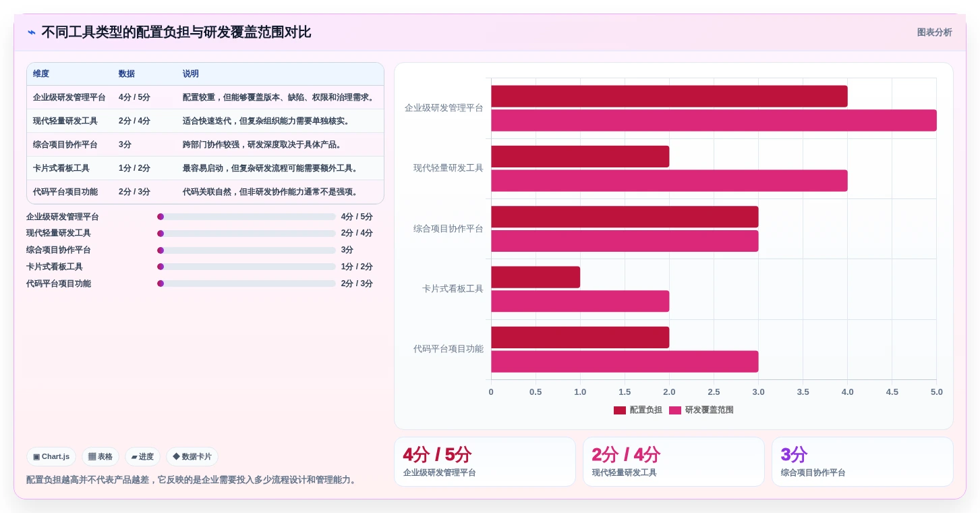Click the 代码平台项目功能 配置负担 bar at 2.0
The height and width of the screenshot is (513, 980).
click(x=580, y=337)
